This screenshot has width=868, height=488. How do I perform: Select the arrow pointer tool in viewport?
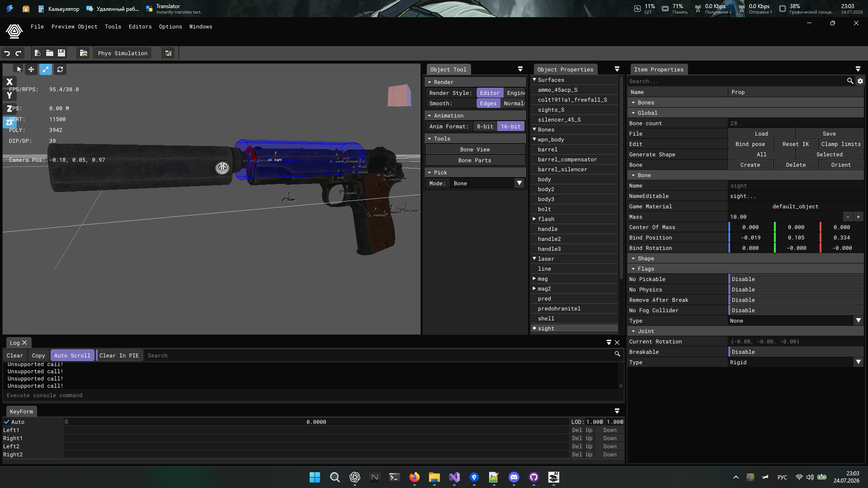[19, 69]
